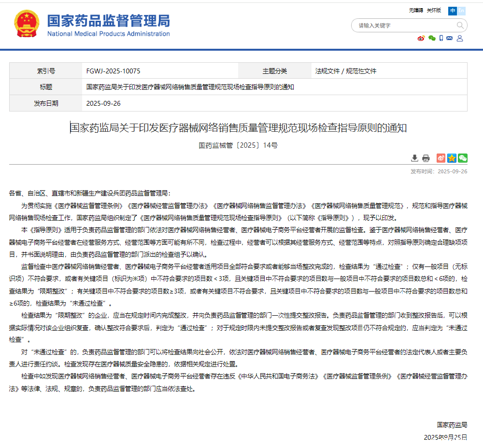Open the envelope mail icon
Screen dimensions: 483x448
click(450, 39)
